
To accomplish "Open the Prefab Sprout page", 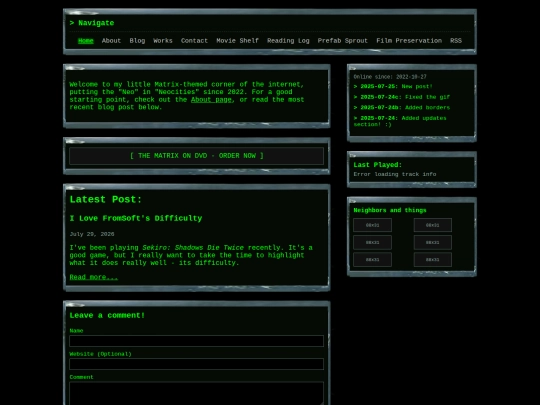I will click(343, 41).
